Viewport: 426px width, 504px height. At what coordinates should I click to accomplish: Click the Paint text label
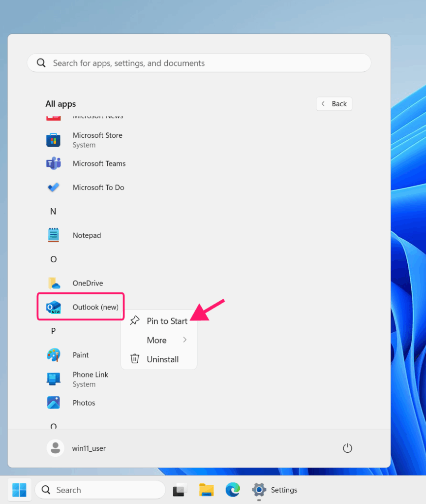click(x=80, y=355)
